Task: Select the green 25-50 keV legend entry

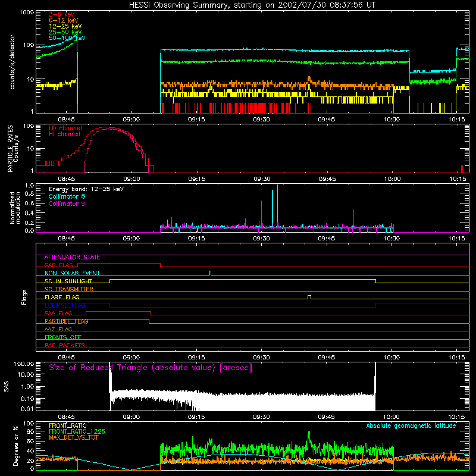Action: pyautogui.click(x=65, y=32)
